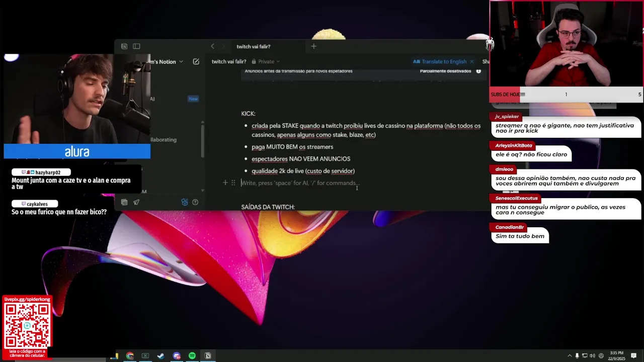Screen dimensions: 644x362
Task: Open Notion from the taskbar
Action: point(208,356)
